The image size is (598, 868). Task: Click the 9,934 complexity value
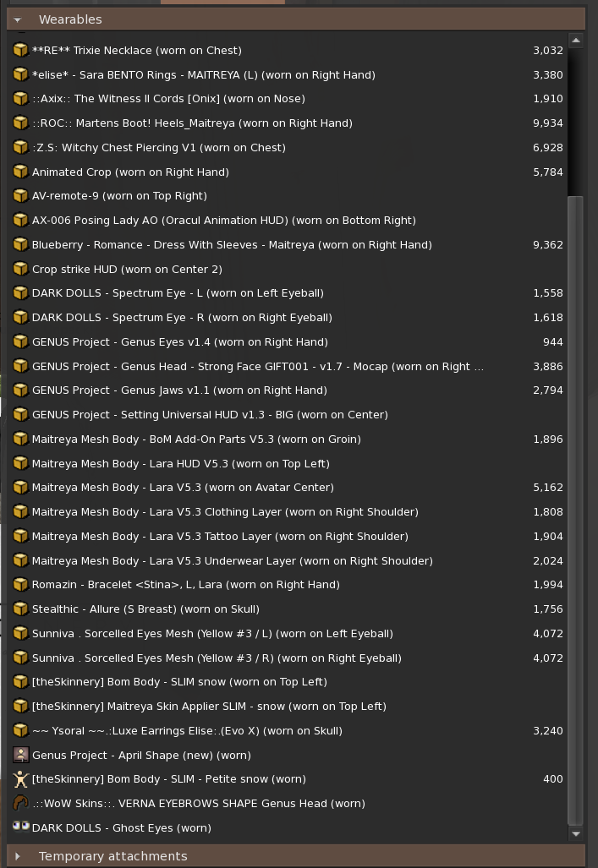click(x=547, y=123)
